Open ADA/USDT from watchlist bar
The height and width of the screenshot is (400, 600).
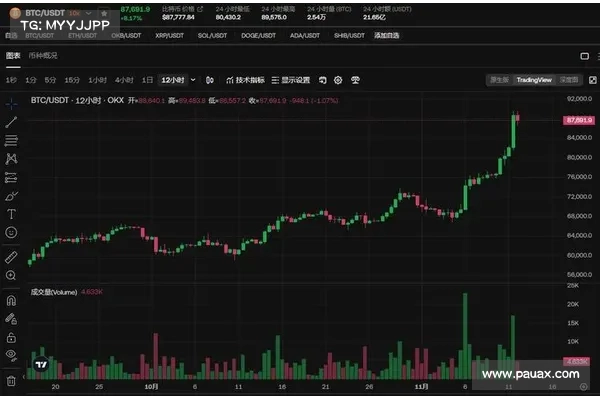pyautogui.click(x=305, y=36)
